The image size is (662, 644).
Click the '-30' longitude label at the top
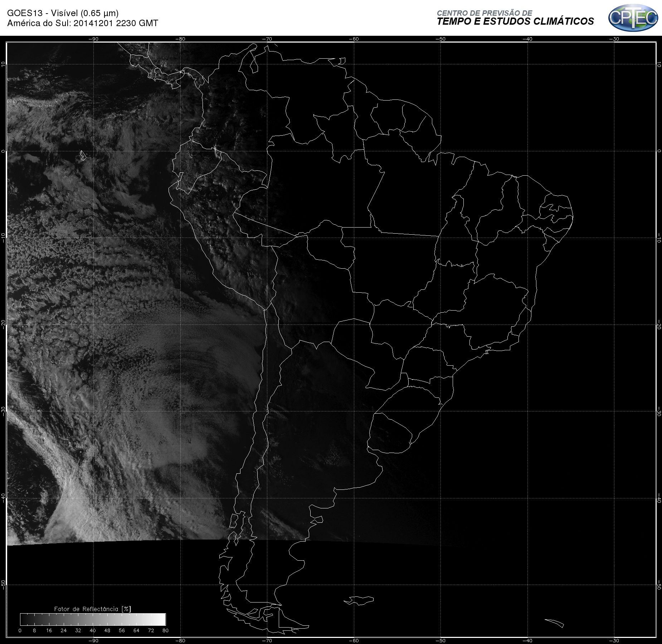(x=614, y=39)
